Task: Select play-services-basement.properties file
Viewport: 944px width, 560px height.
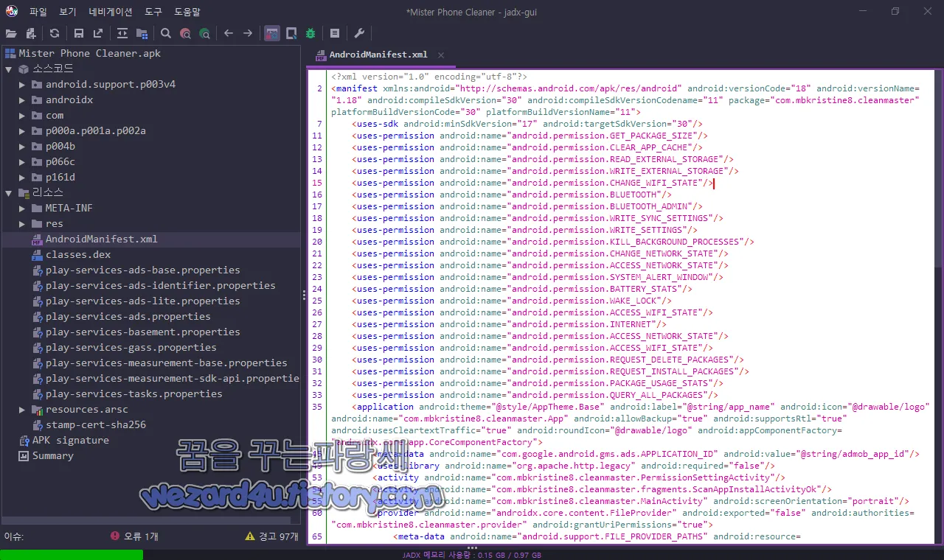Action: tap(143, 332)
